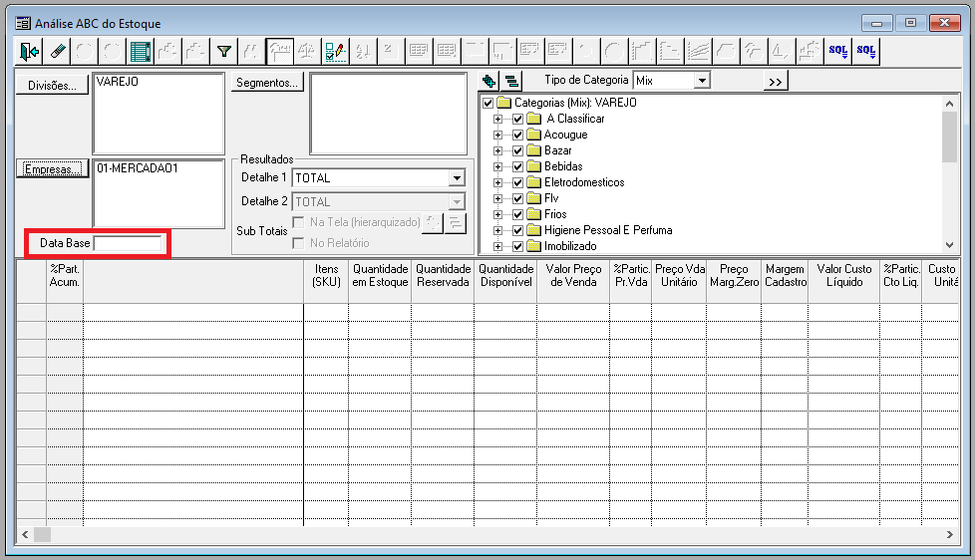Uncheck the Bebidas category checkbox

tap(517, 166)
